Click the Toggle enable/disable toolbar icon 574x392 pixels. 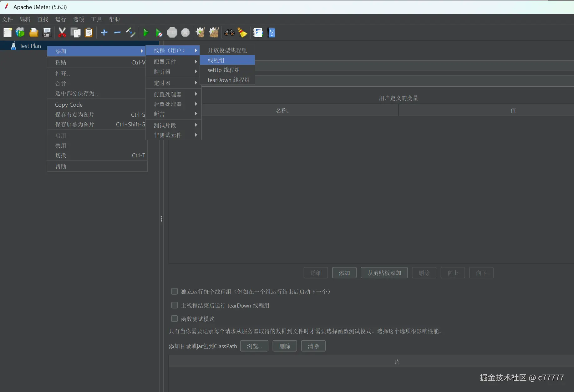coord(130,33)
